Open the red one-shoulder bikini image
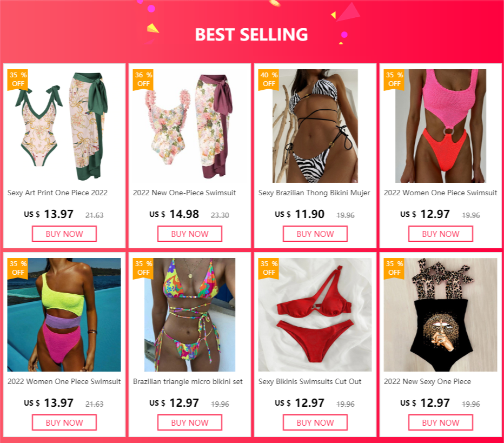The height and width of the screenshot is (443, 504). click(x=315, y=315)
